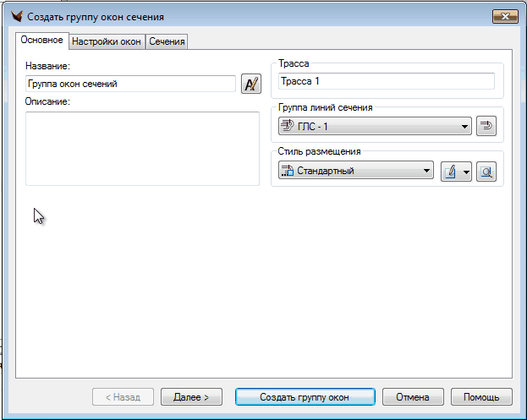Click the application icon in the title bar
Viewport: 527px width, 420px height.
point(14,16)
